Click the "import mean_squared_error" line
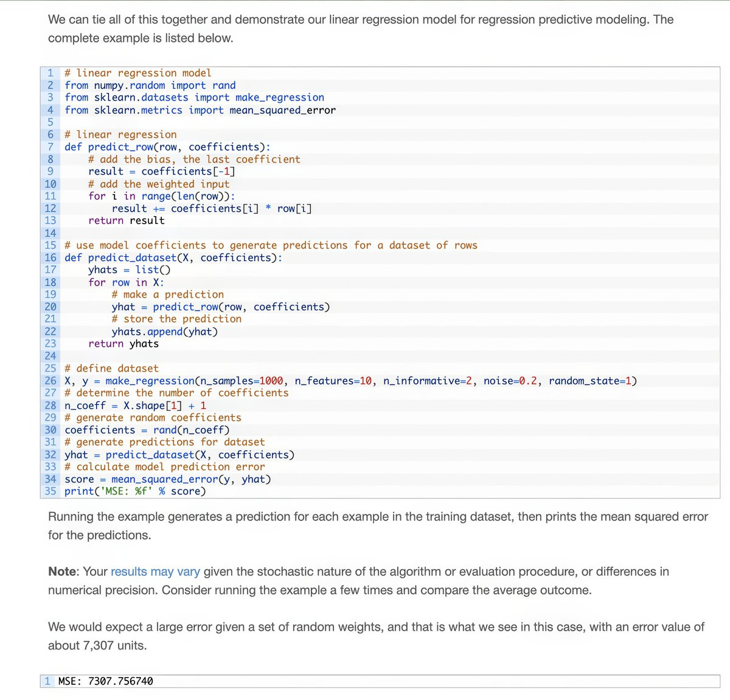The height and width of the screenshot is (700, 730). [x=200, y=110]
